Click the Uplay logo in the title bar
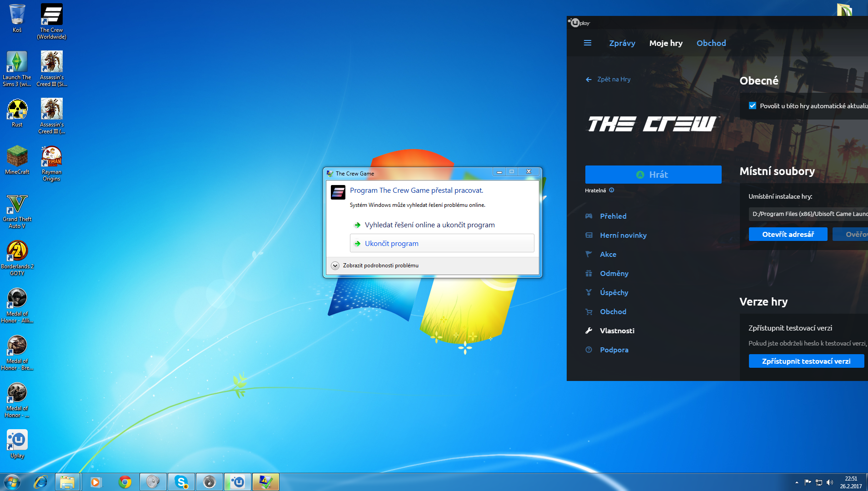868x491 pixels. [x=579, y=23]
